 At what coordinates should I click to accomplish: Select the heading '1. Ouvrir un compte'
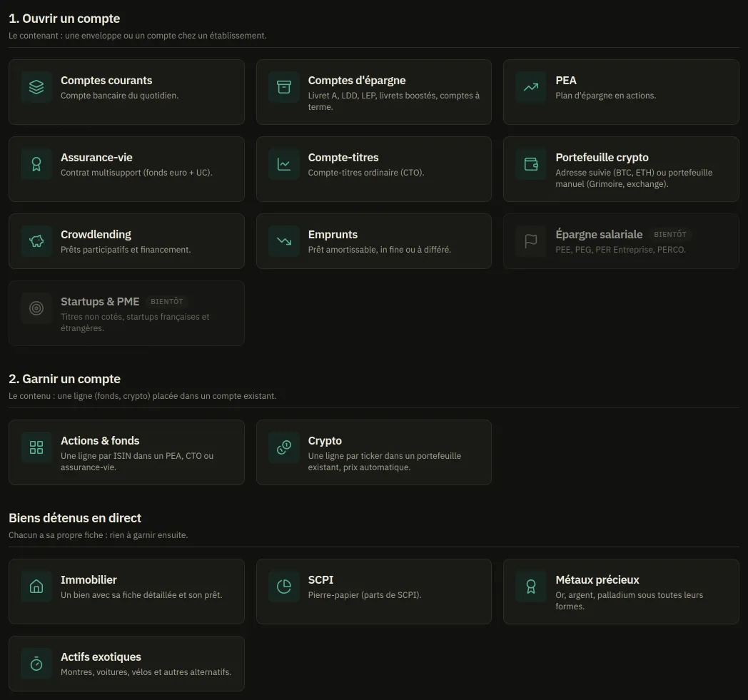coord(64,19)
